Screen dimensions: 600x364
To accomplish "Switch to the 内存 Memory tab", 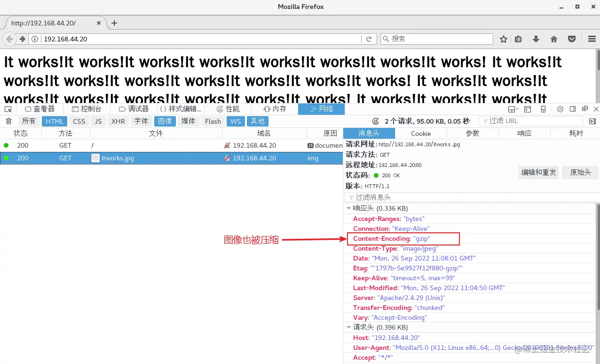I will [x=275, y=109].
